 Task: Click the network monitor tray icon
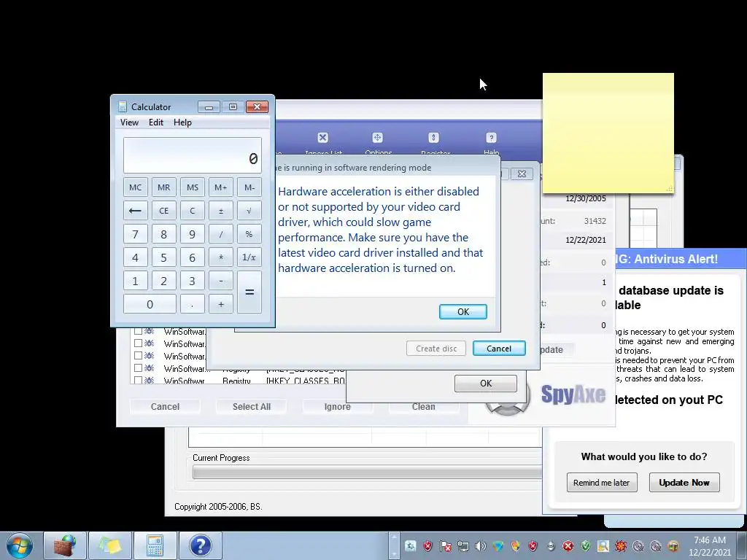pos(462,546)
